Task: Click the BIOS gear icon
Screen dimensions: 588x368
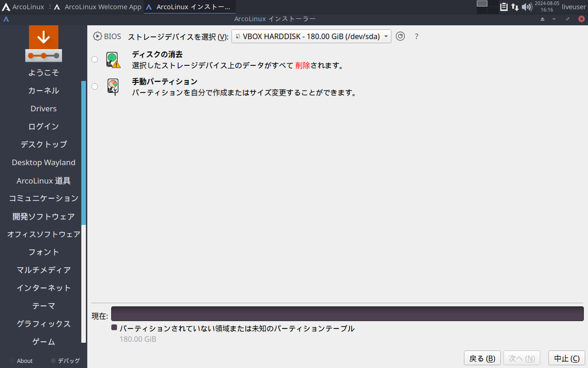Action: 97,36
